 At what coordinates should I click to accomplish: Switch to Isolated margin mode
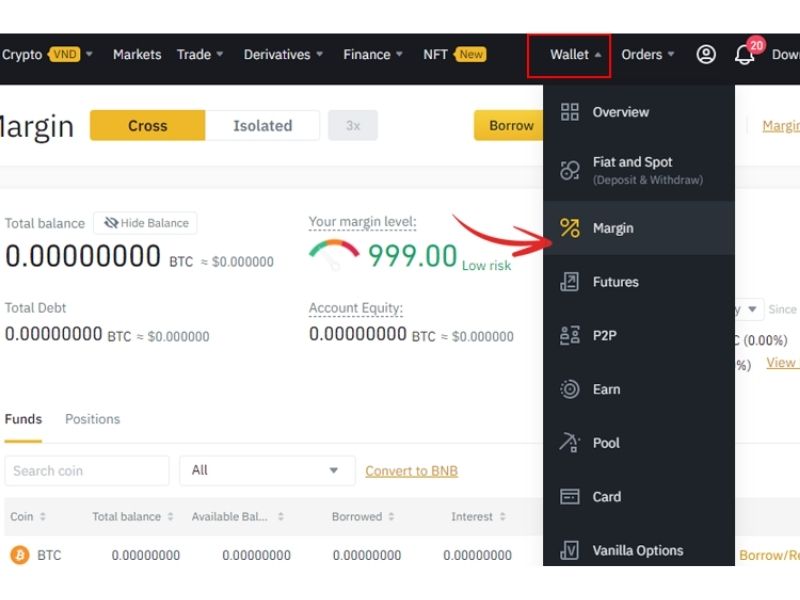click(x=262, y=126)
